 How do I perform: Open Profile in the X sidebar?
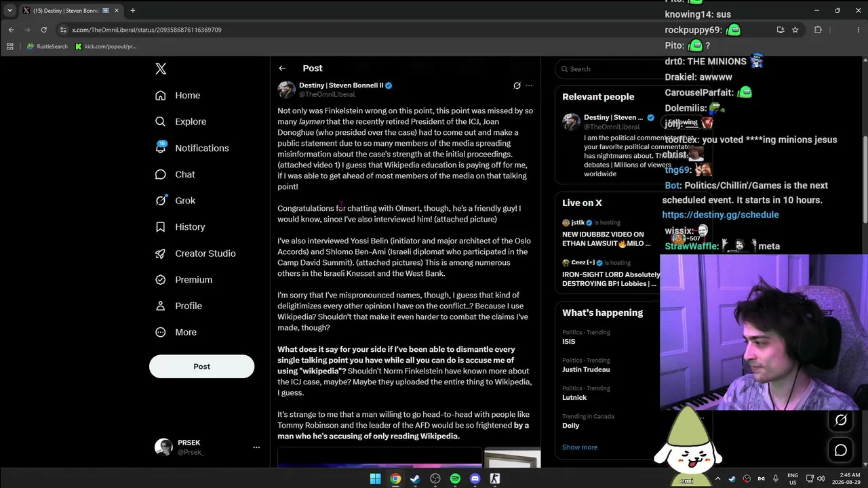[178, 306]
